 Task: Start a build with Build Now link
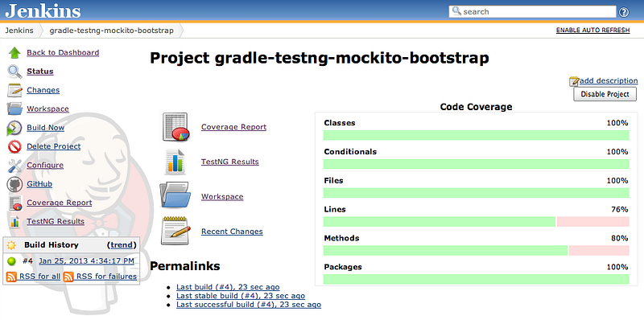coord(46,128)
